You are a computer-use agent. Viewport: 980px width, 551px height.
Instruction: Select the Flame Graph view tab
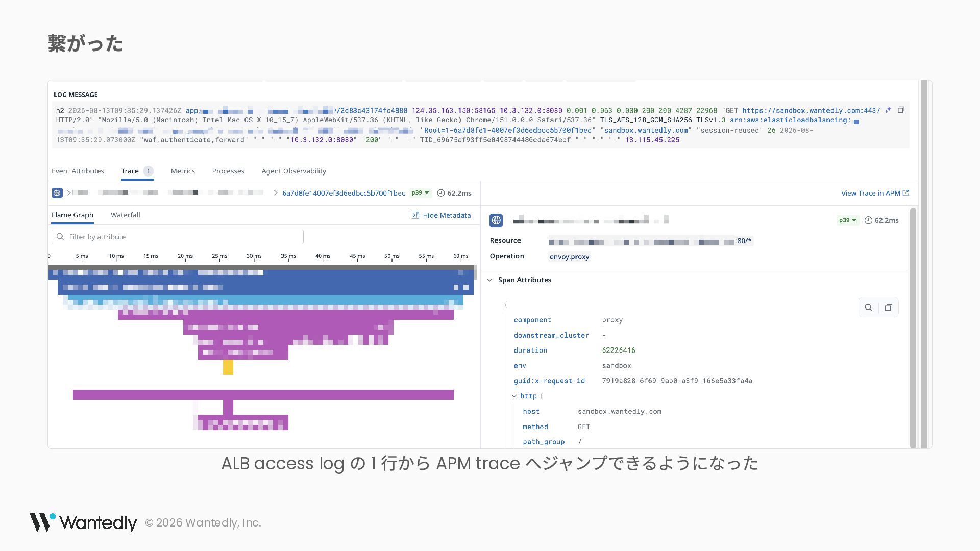[72, 215]
